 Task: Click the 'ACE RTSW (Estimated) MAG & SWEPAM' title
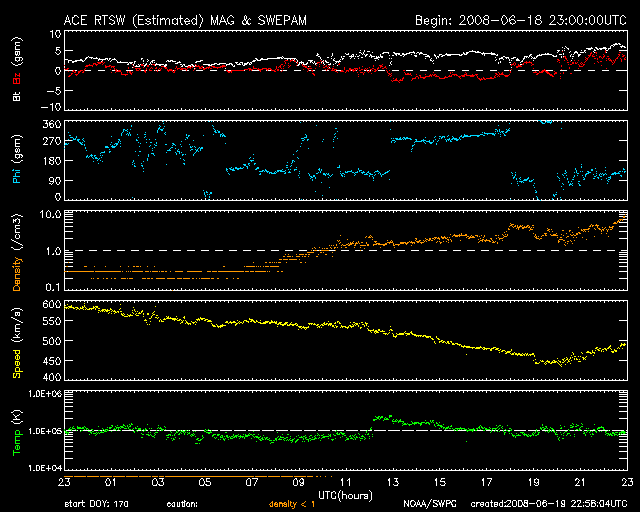185,20
